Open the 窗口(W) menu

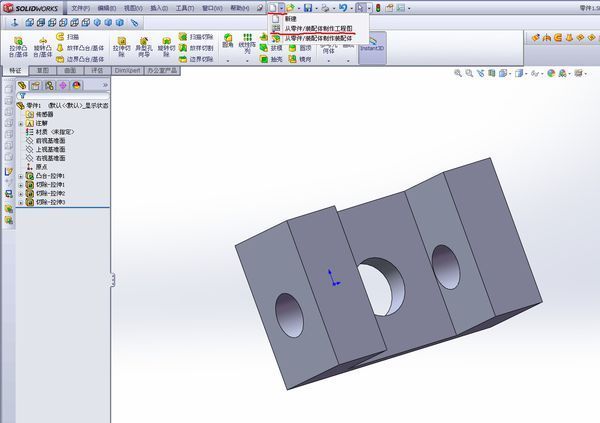212,8
